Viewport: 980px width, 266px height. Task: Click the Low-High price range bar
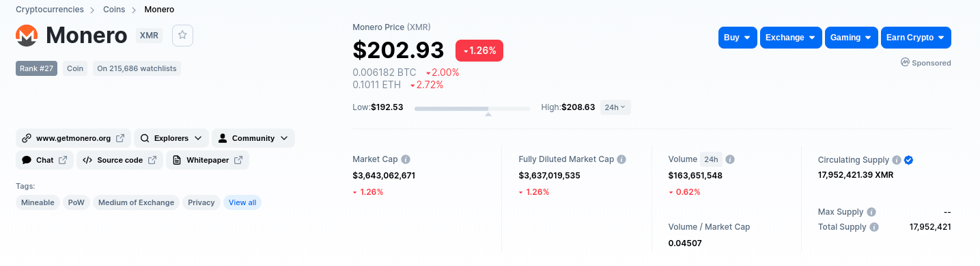click(473, 109)
